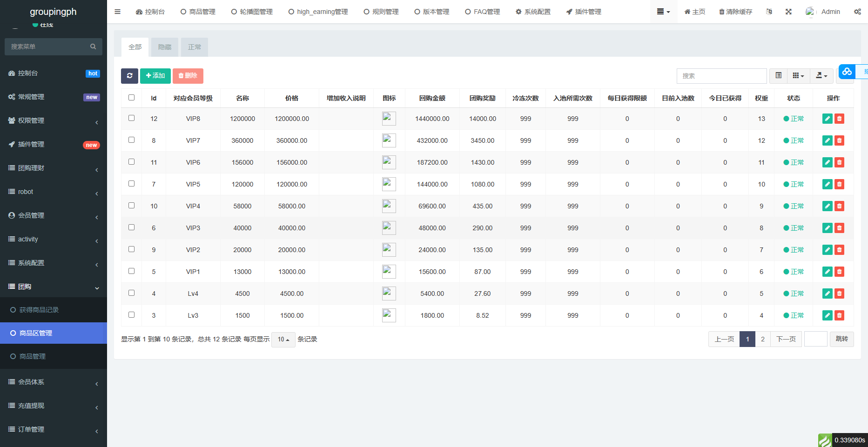Select the checkbox for the Lv3 row

coord(131,315)
